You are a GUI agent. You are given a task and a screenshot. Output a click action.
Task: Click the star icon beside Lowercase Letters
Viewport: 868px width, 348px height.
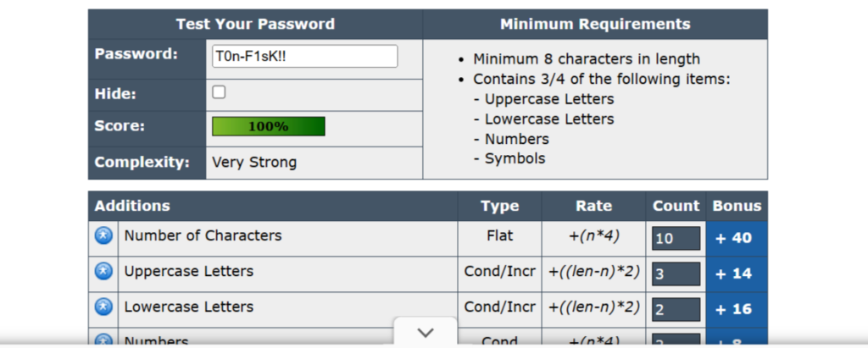coord(103,307)
